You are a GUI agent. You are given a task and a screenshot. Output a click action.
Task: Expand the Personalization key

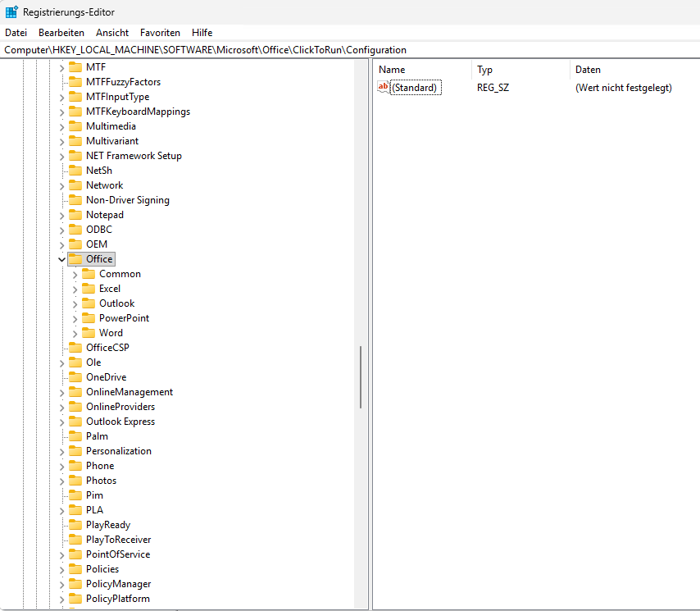coord(61,451)
